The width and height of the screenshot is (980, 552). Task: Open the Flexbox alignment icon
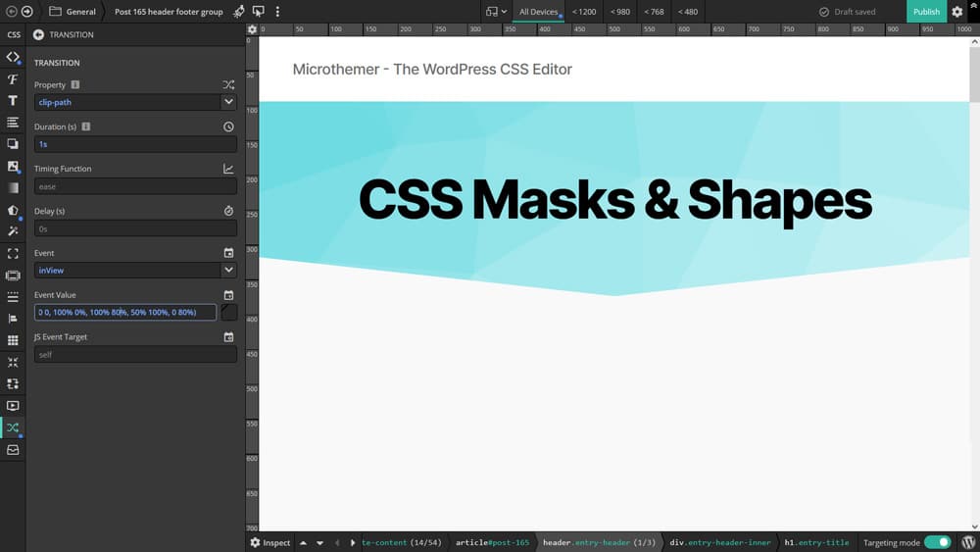[13, 319]
